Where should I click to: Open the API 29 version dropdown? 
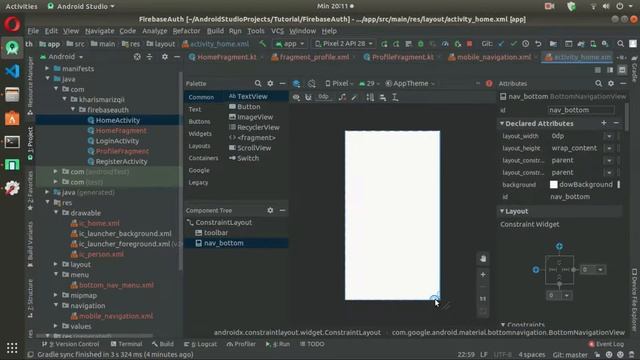click(x=368, y=83)
